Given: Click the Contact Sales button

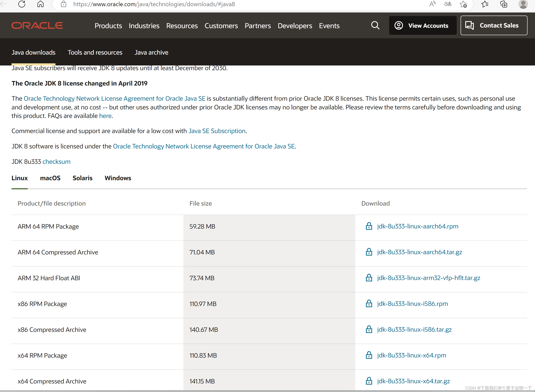Looking at the screenshot, I should [x=494, y=25].
